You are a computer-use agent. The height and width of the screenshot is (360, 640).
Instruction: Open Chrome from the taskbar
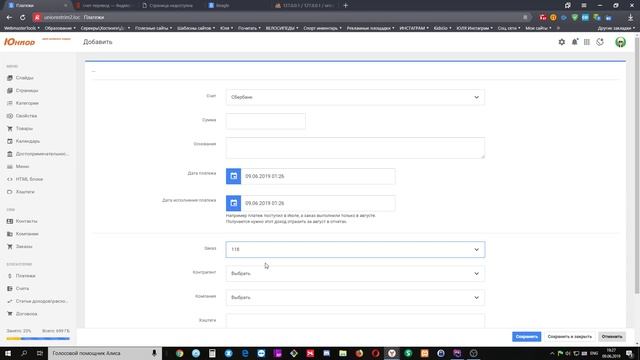[x=180, y=353]
